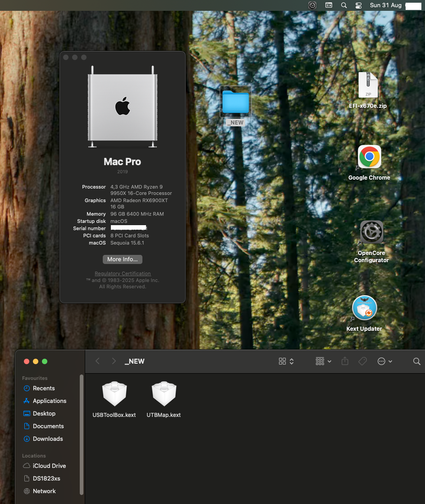
Task: Launch Google Chrome from desktop
Action: 369,157
